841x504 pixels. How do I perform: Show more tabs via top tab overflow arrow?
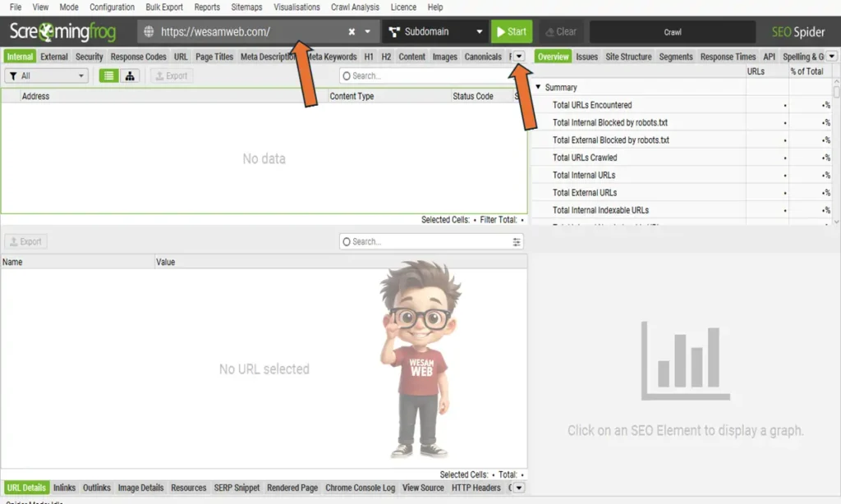coord(519,57)
